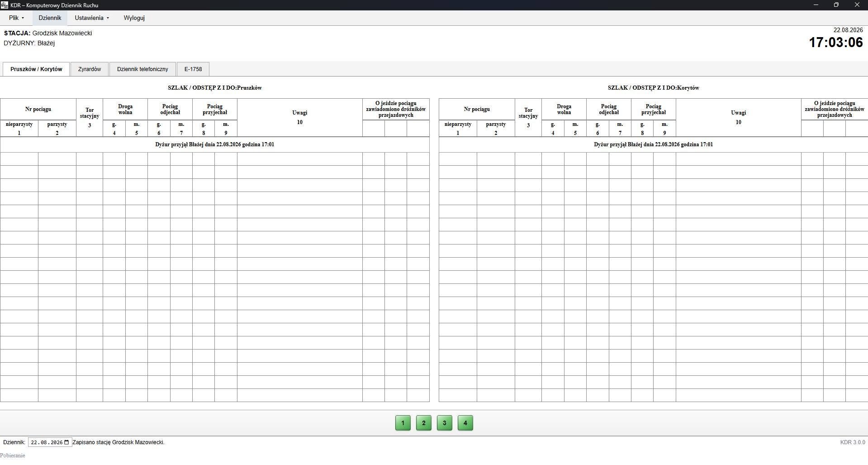868x465 pixels.
Task: Click Wyloguj to log out
Action: [x=134, y=18]
